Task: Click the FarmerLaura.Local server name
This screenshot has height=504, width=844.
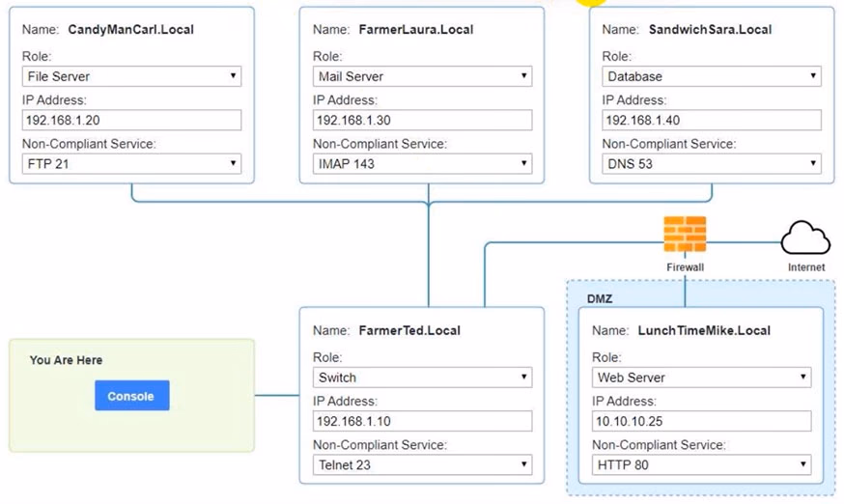Action: tap(416, 30)
